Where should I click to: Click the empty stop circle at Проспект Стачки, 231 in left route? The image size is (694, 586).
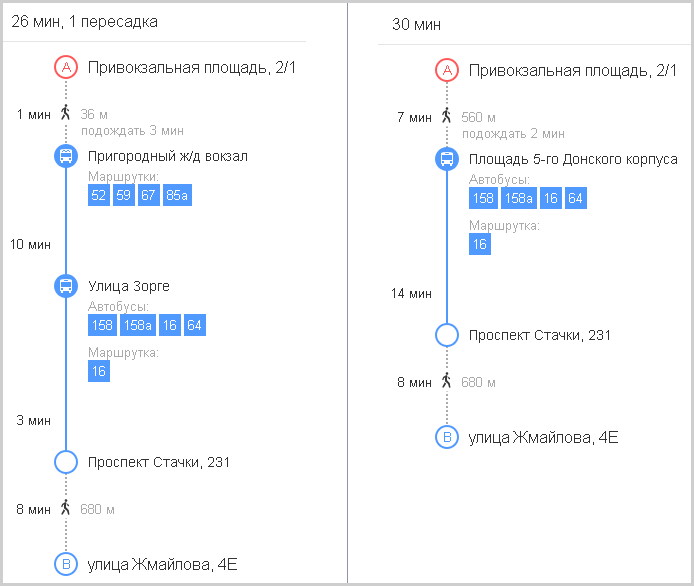[66, 462]
